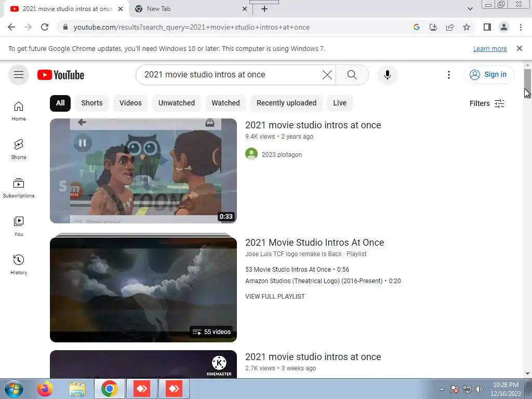Select the Videos filter chip

pos(130,103)
